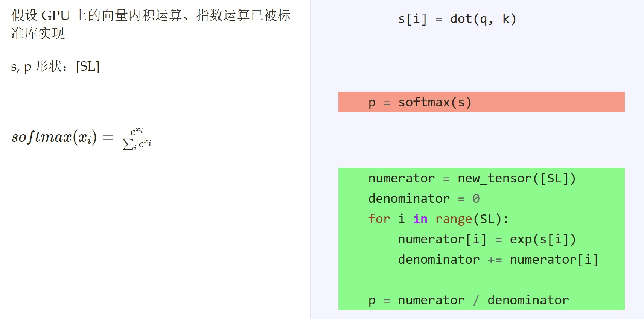Click the for i in range(SL) line

tap(438, 219)
